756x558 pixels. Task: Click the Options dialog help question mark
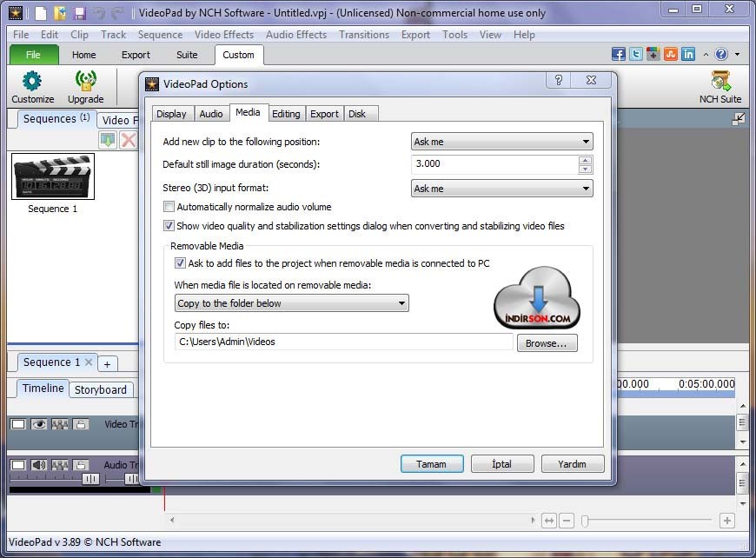point(559,80)
